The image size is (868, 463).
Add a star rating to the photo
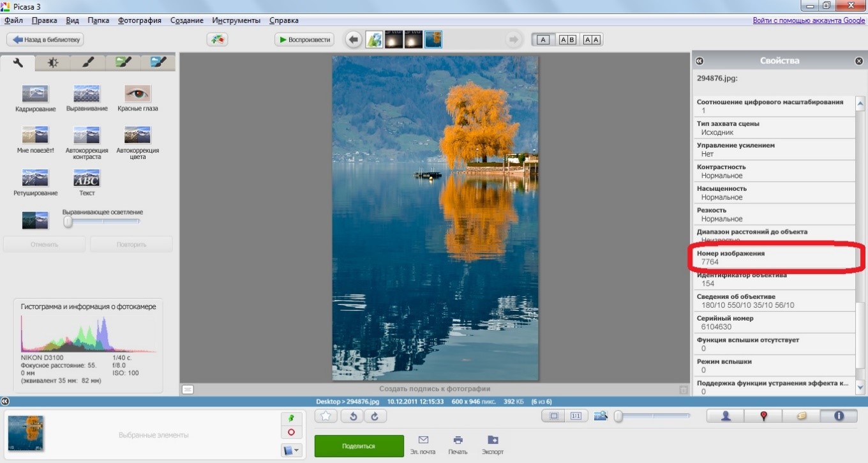[326, 416]
